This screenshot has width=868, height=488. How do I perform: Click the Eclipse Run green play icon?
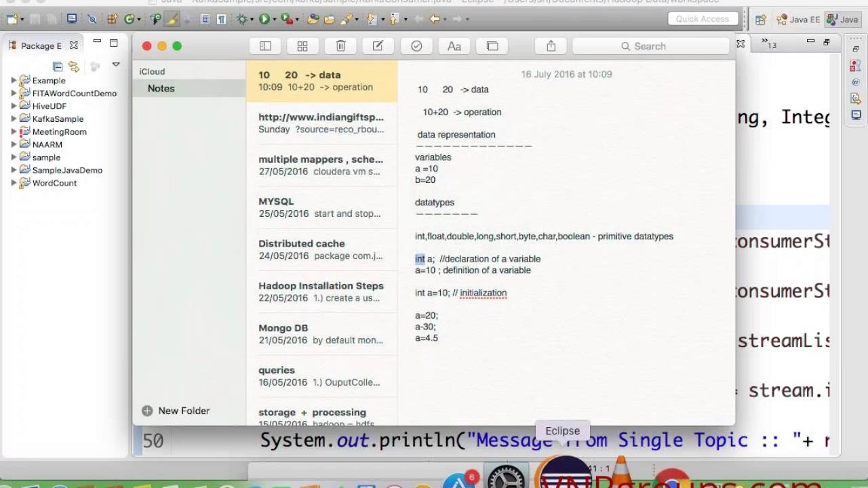click(264, 20)
